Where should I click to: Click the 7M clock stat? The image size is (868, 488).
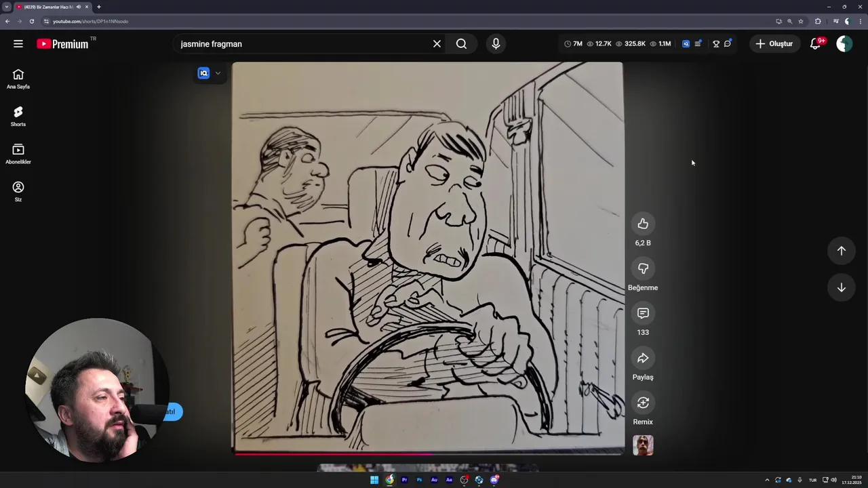[574, 44]
